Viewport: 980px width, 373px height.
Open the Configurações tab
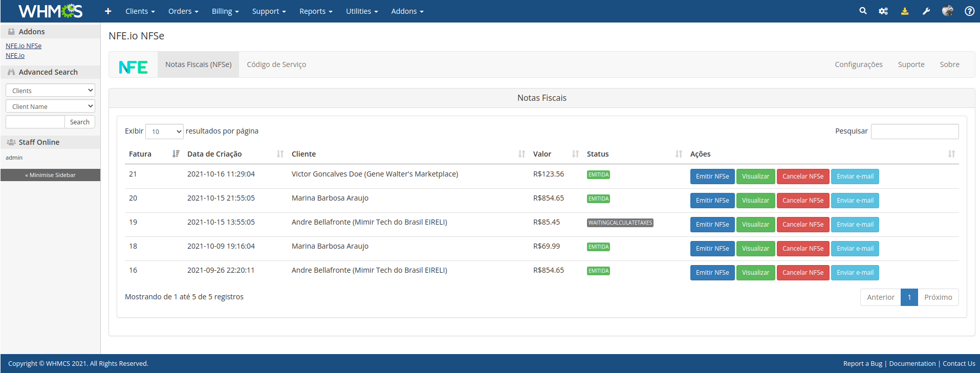click(858, 64)
